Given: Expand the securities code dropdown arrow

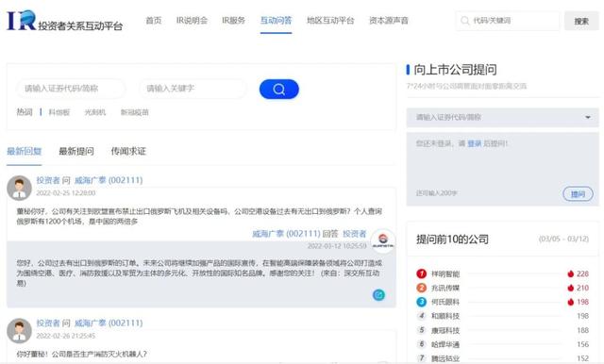Looking at the screenshot, I should tap(588, 117).
